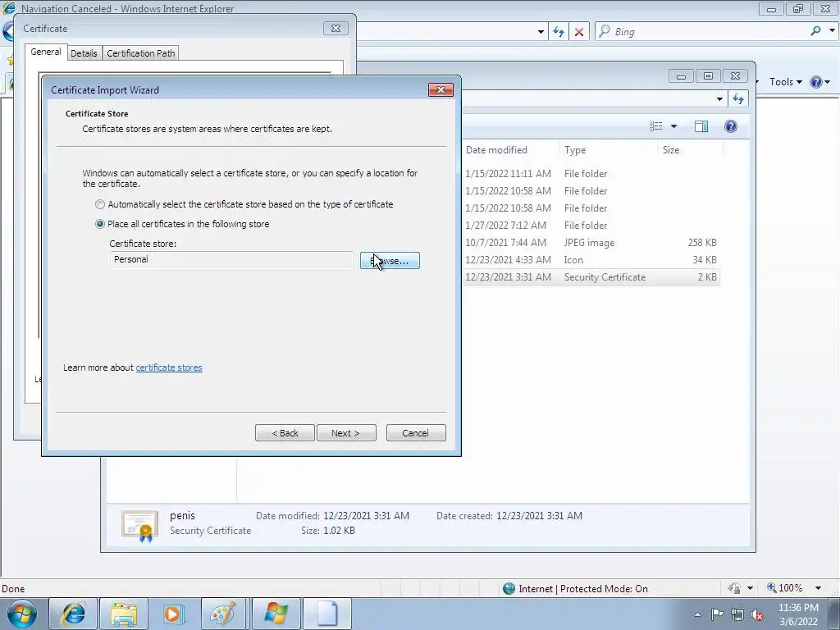Open Explorer address bar dropdown arrow
The height and width of the screenshot is (630, 840).
719,98
